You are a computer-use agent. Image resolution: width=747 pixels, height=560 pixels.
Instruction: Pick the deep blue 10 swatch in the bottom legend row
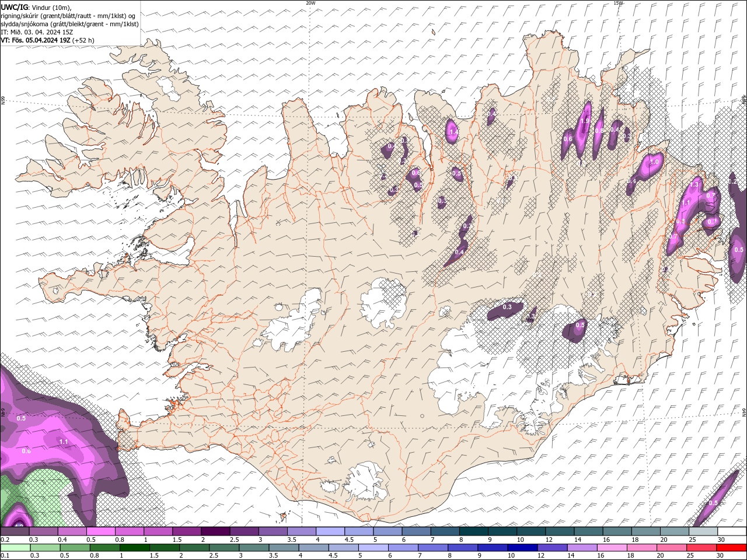(522, 548)
